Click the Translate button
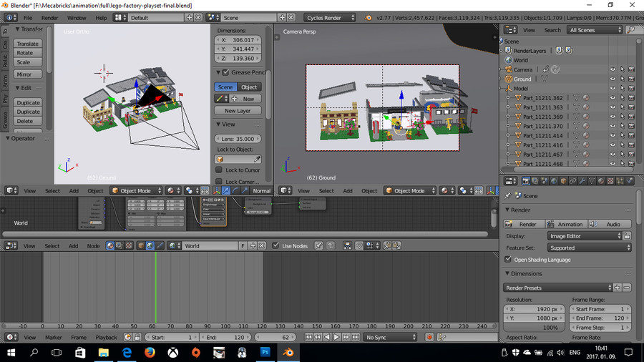Viewport: 644px width, 362px height. tap(27, 44)
